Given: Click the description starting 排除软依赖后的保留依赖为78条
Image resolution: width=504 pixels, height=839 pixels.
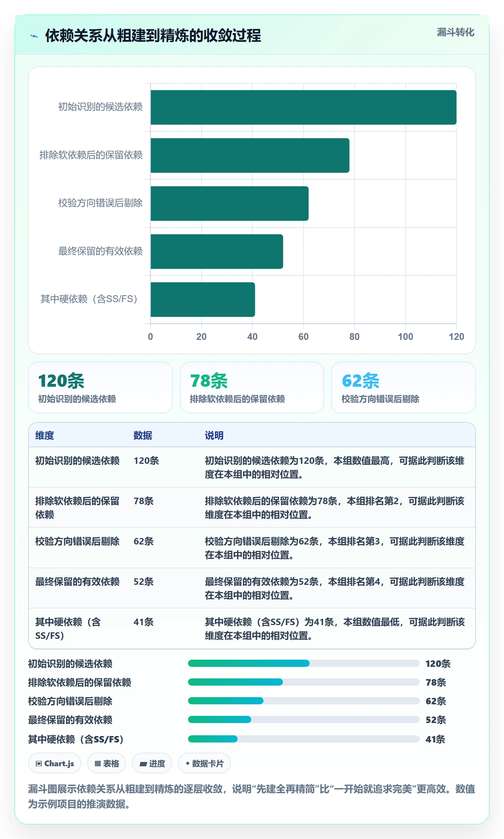Looking at the screenshot, I should point(335,508).
